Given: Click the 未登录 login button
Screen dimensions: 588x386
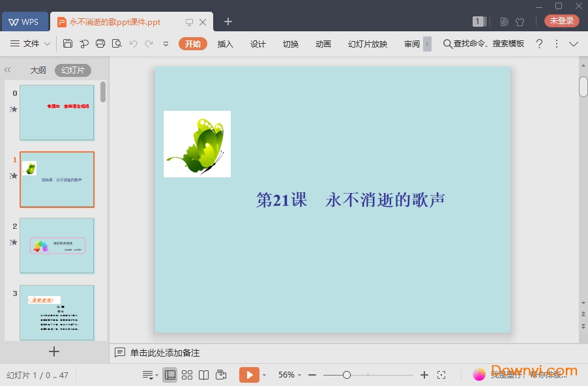Looking at the screenshot, I should pos(561,21).
